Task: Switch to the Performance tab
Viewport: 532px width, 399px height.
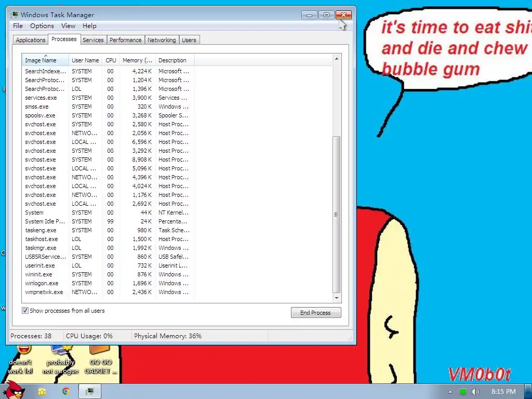Action: pos(126,40)
